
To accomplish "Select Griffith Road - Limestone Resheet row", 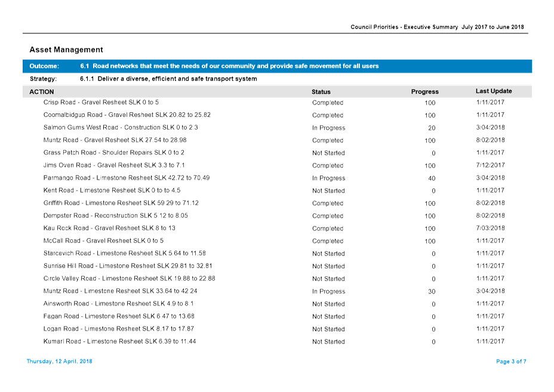I will tap(278, 203).
